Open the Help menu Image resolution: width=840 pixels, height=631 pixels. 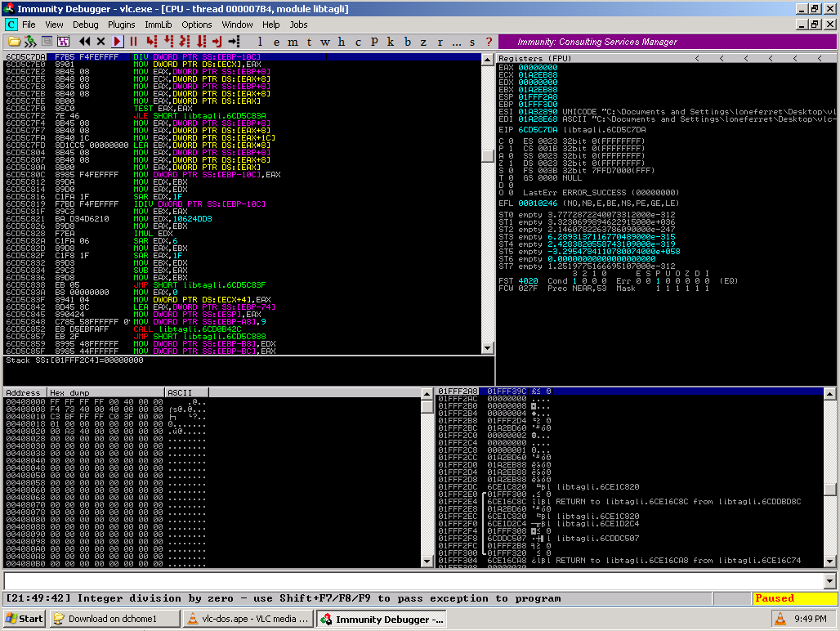271,25
